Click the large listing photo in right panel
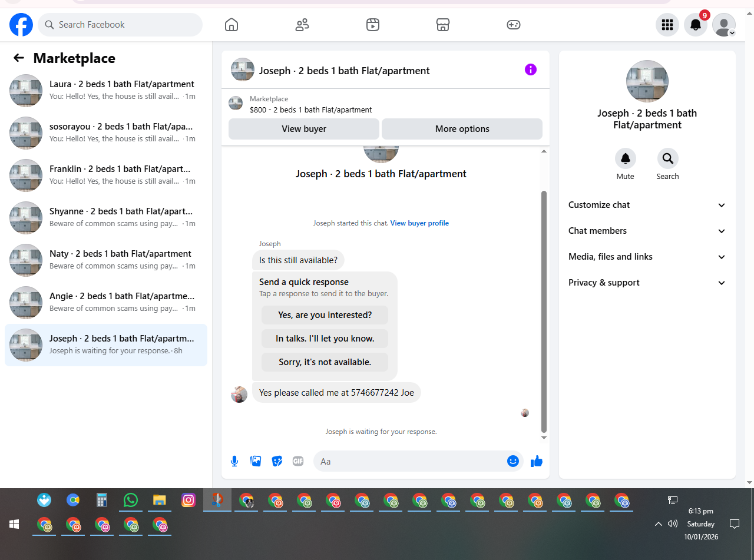Screen dimensions: 754x560 [647, 81]
